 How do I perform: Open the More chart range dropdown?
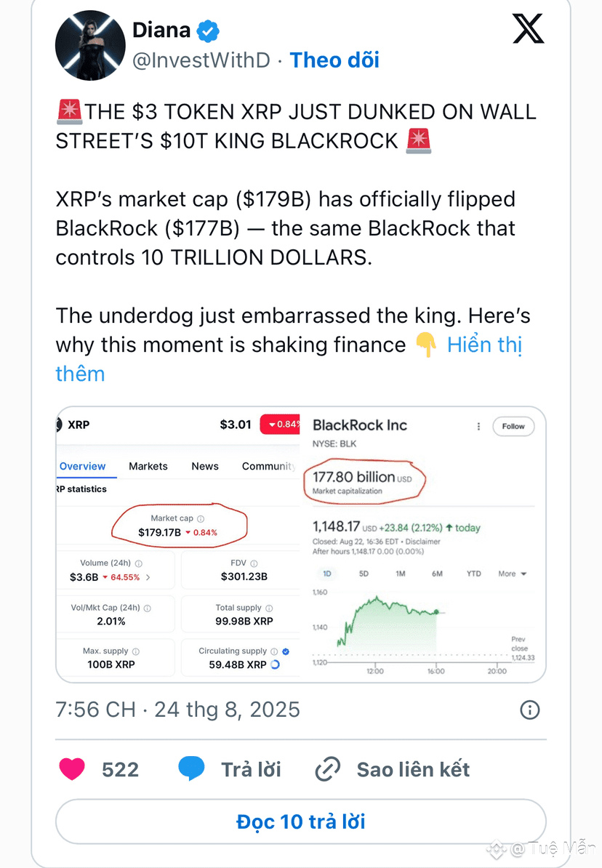[513, 574]
